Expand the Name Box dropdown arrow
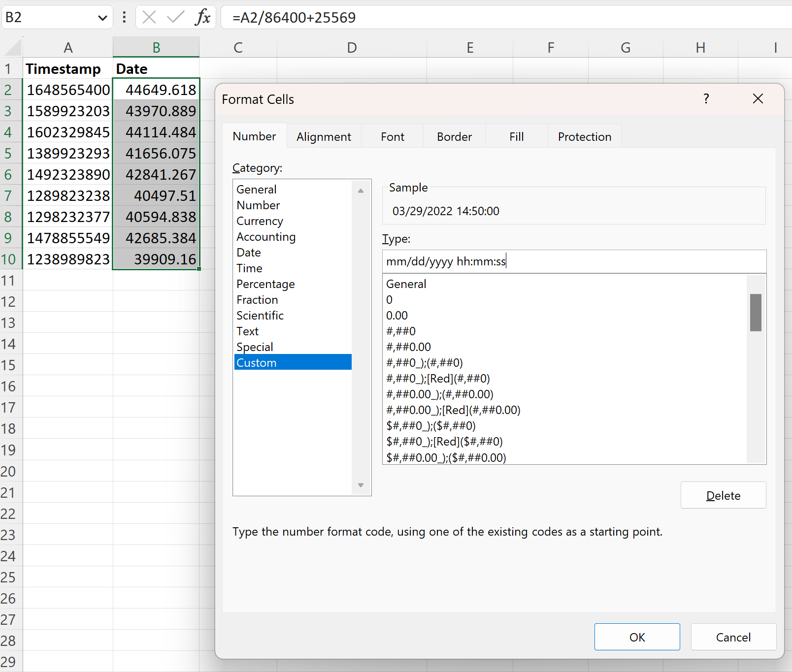The width and height of the screenshot is (792, 672). [102, 18]
